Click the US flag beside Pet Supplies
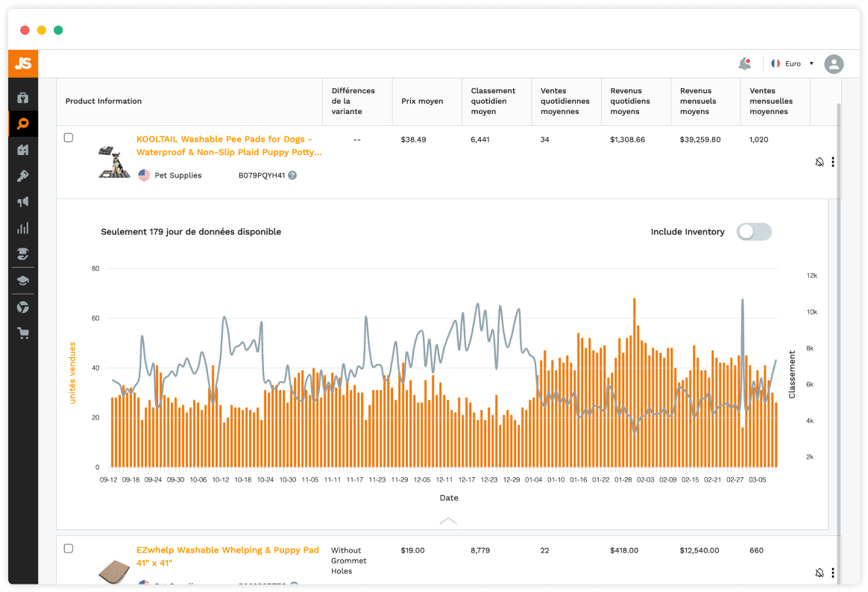The image size is (868, 592). [x=144, y=174]
